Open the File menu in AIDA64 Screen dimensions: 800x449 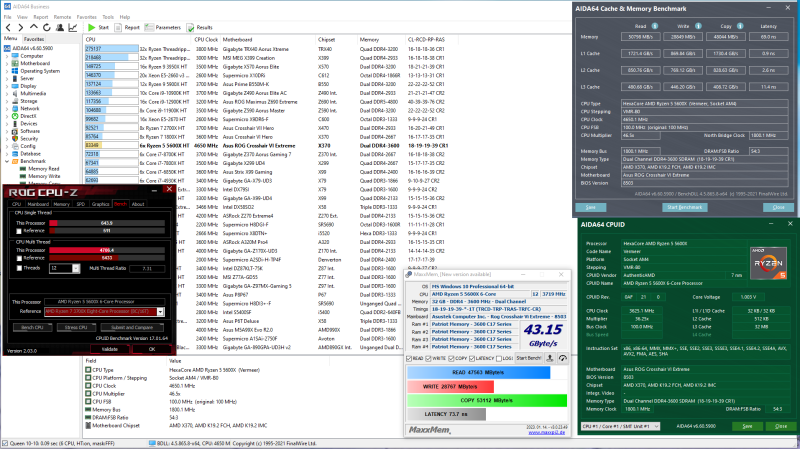pyautogui.click(x=8, y=17)
